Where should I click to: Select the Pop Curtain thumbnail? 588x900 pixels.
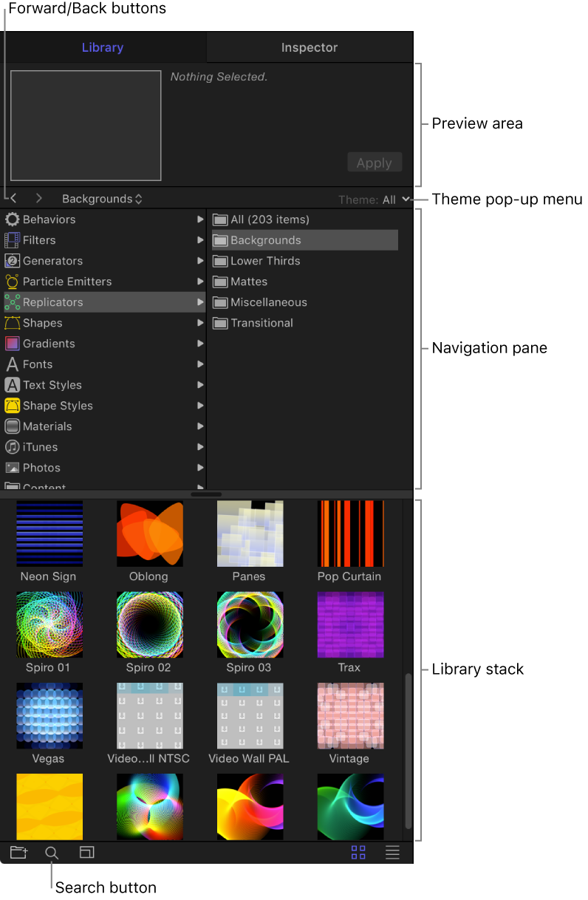(351, 533)
